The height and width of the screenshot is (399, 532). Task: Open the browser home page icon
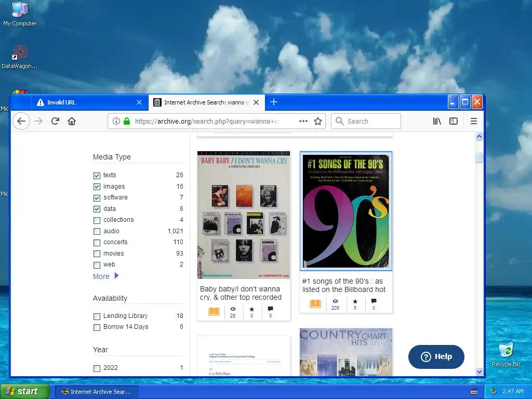72,121
